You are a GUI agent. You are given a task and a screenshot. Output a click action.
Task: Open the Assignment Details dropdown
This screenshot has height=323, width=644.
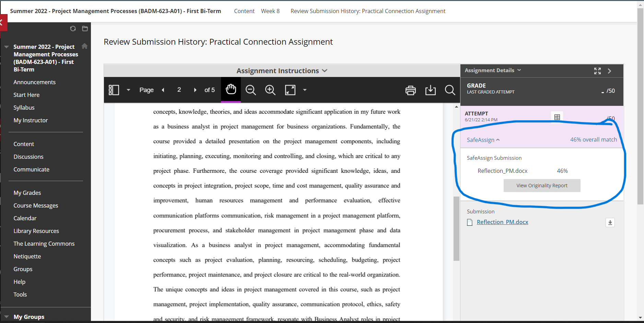pos(493,70)
